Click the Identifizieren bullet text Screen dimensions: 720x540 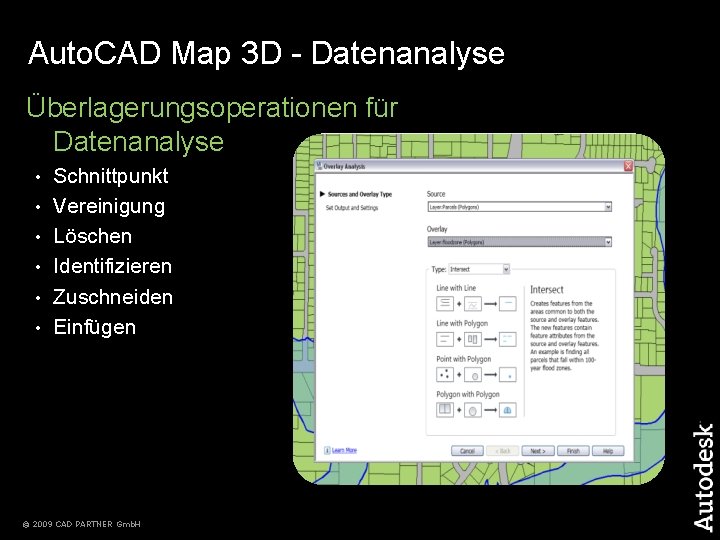(x=112, y=266)
